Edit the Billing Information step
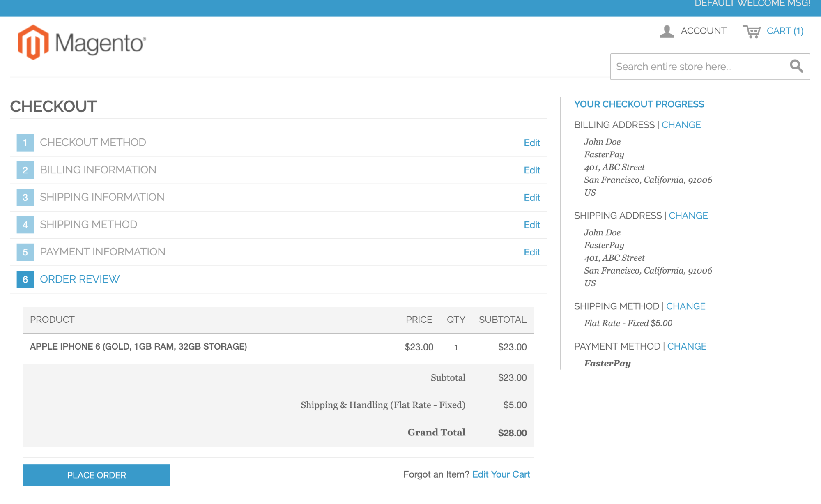The width and height of the screenshot is (821, 504). [531, 170]
